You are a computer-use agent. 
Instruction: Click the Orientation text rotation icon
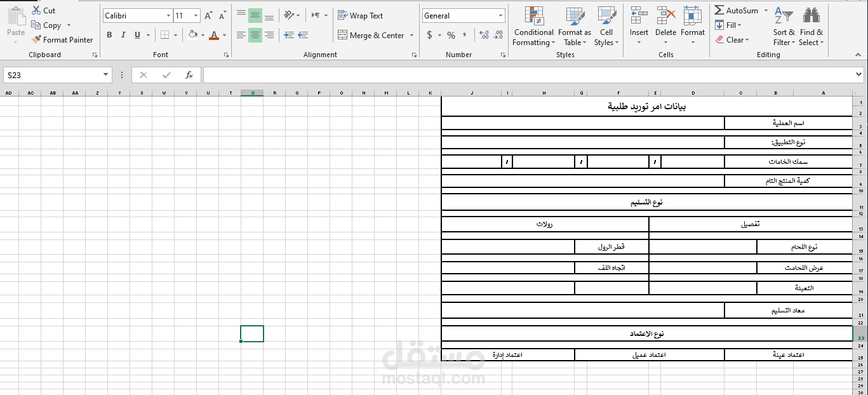289,15
